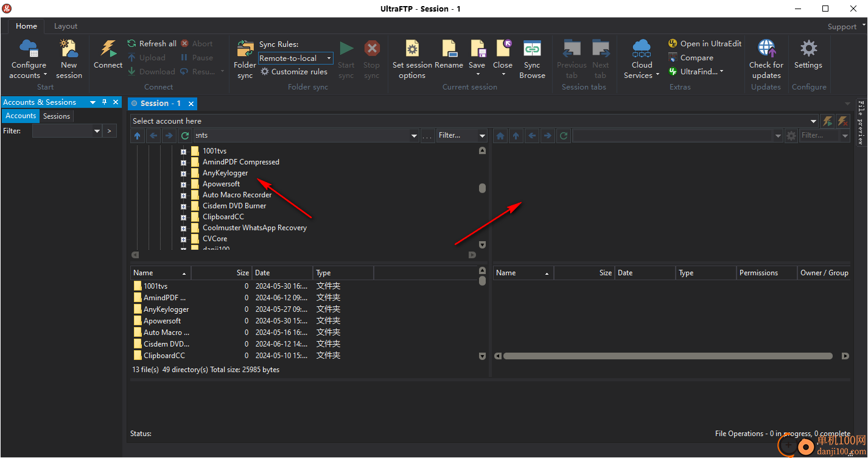This screenshot has height=458, width=868.
Task: Click the disconnect lightning icon
Action: pyautogui.click(x=842, y=121)
